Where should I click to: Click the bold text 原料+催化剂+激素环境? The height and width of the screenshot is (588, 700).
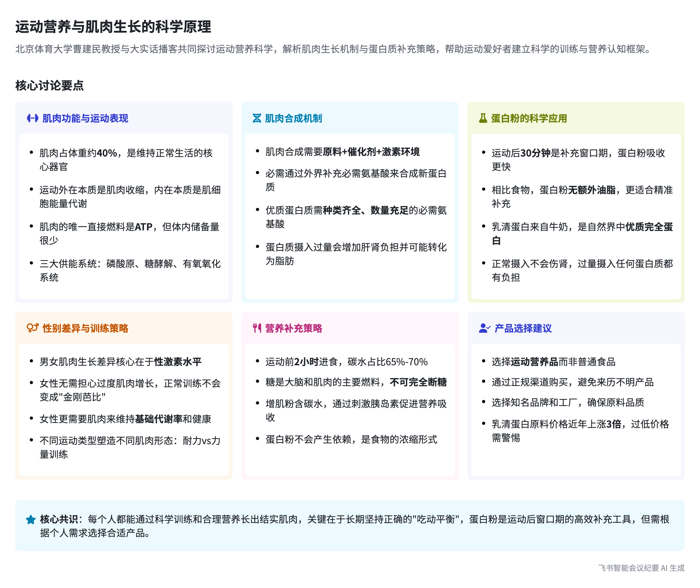click(x=371, y=152)
